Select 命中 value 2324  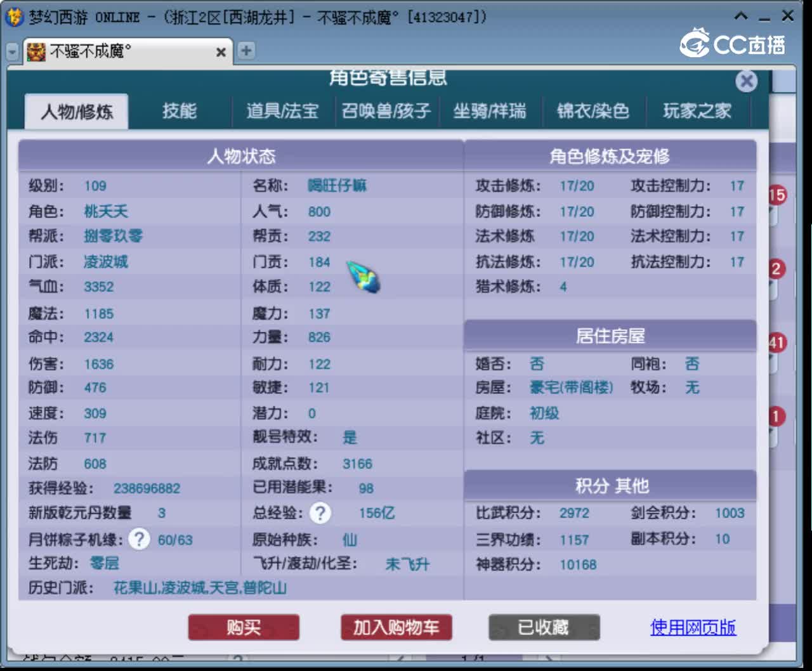coord(99,337)
